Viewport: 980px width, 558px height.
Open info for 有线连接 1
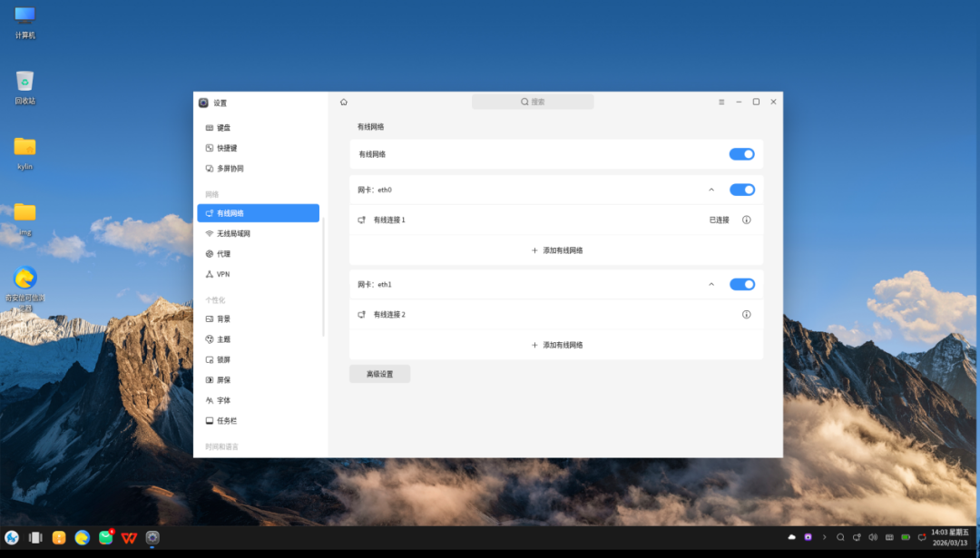coord(746,220)
